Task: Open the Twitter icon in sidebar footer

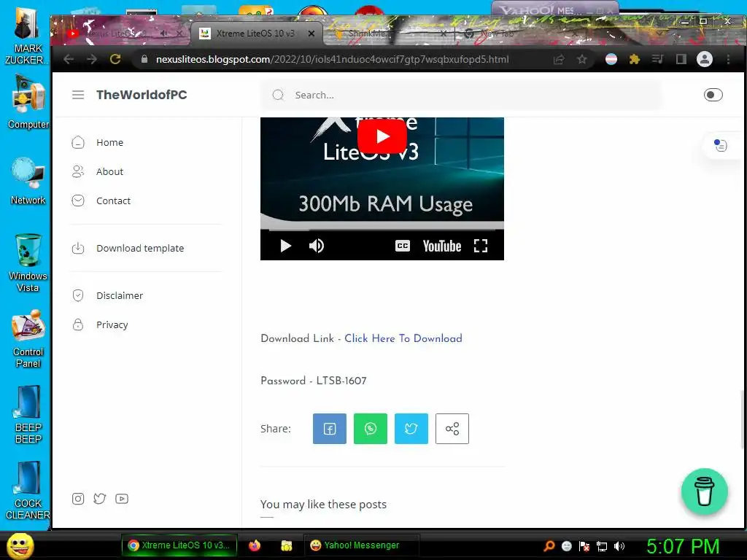Action: coord(99,499)
